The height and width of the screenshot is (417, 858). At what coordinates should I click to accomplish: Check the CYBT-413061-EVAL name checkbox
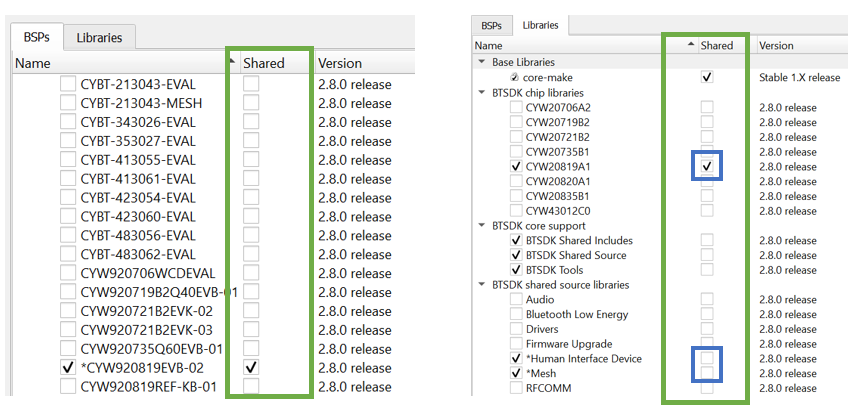(68, 178)
